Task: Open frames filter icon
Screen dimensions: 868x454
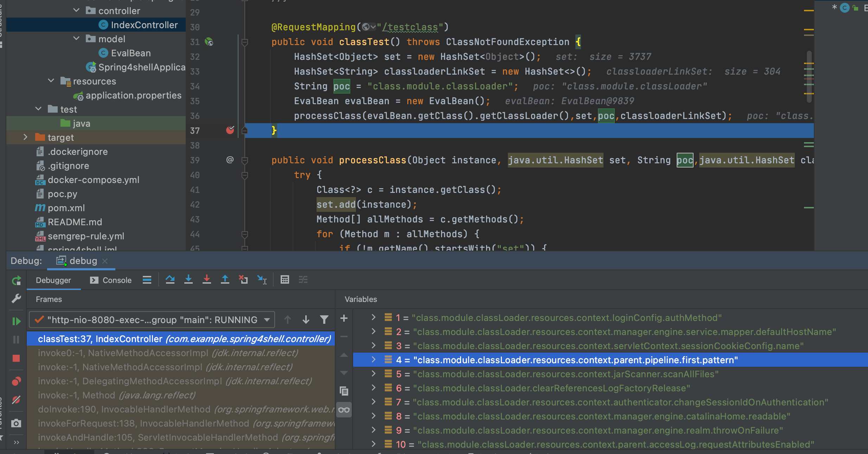Action: [324, 320]
